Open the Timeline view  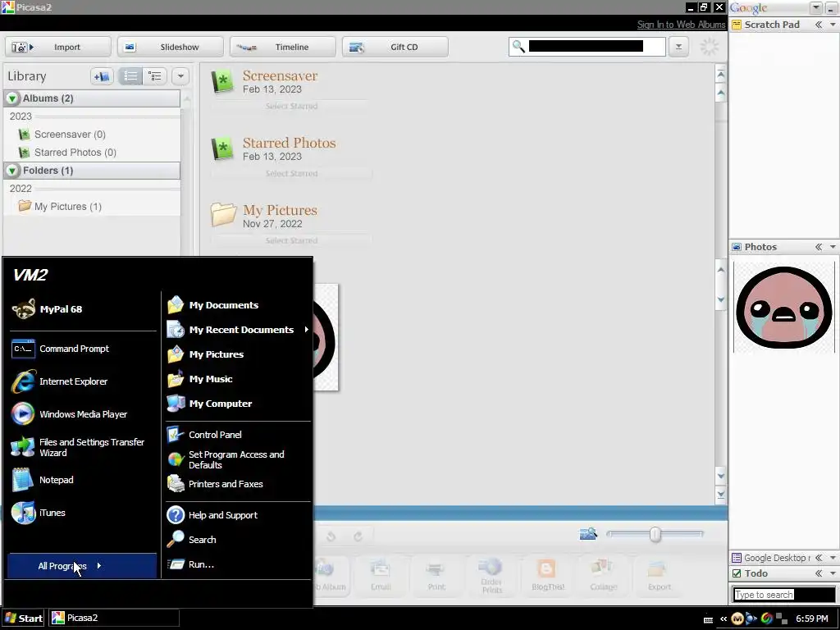[283, 47]
